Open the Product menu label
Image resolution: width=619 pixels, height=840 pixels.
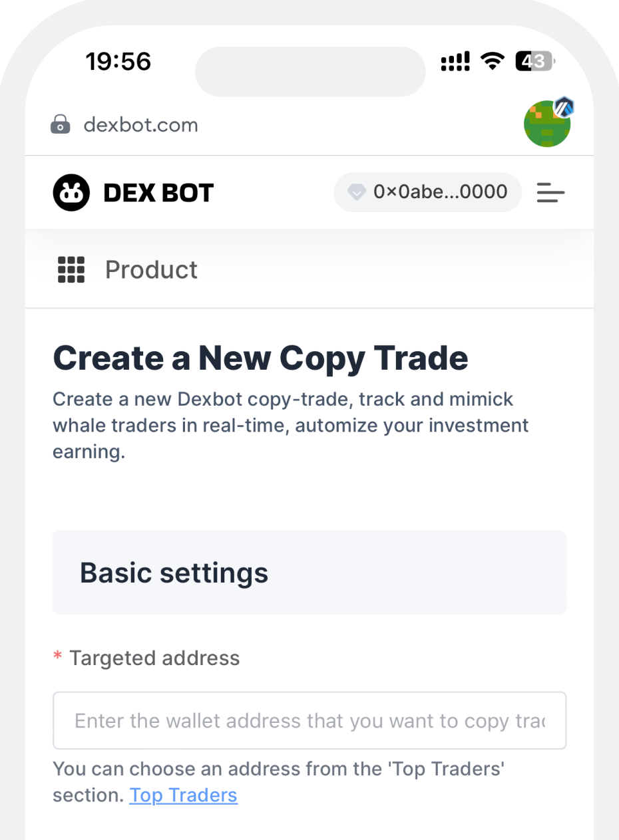click(x=151, y=270)
